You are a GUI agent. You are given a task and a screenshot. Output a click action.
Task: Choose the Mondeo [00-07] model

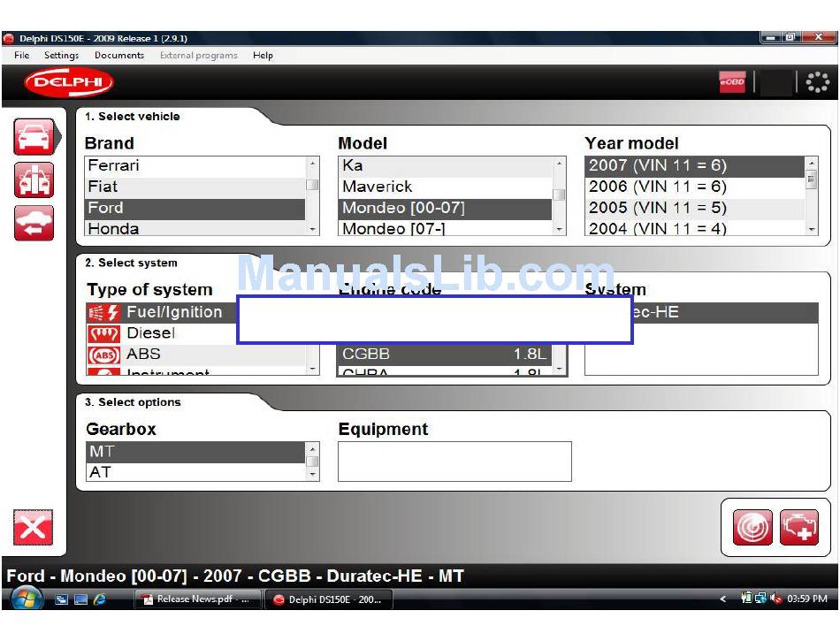(x=445, y=209)
